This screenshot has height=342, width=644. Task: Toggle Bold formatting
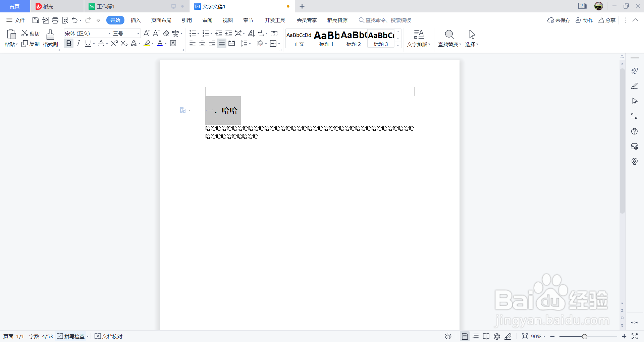pos(69,43)
